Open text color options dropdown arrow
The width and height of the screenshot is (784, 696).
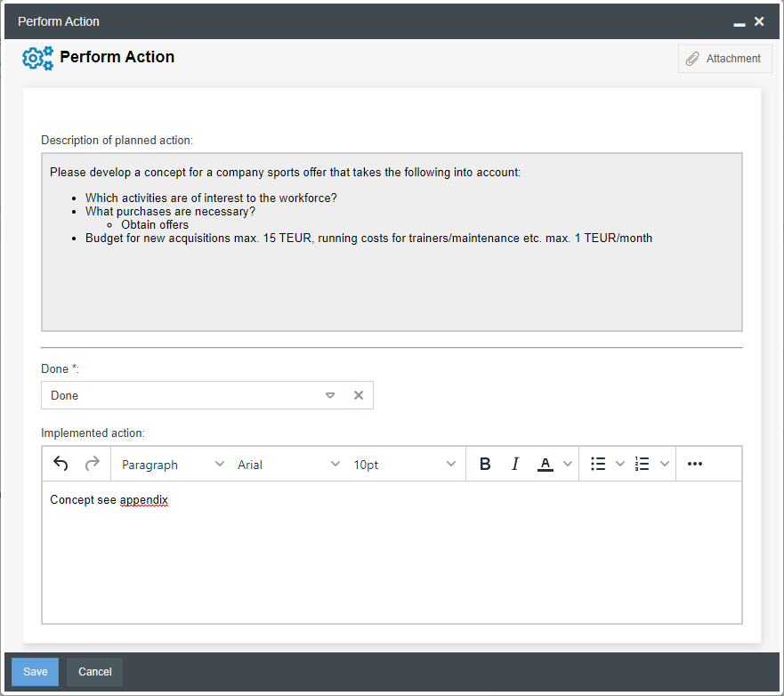point(568,464)
